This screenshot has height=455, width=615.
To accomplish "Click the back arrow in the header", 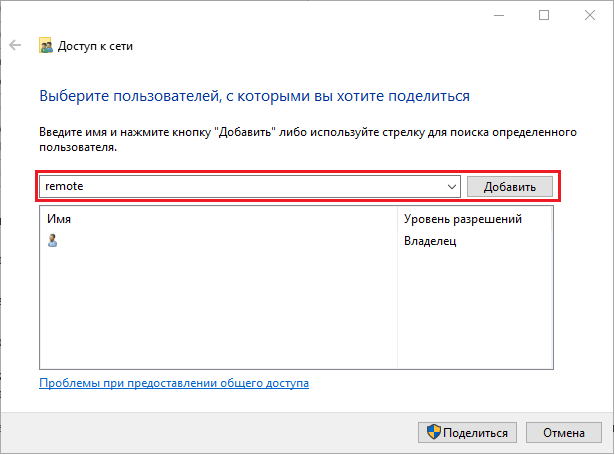I will tap(15, 45).
